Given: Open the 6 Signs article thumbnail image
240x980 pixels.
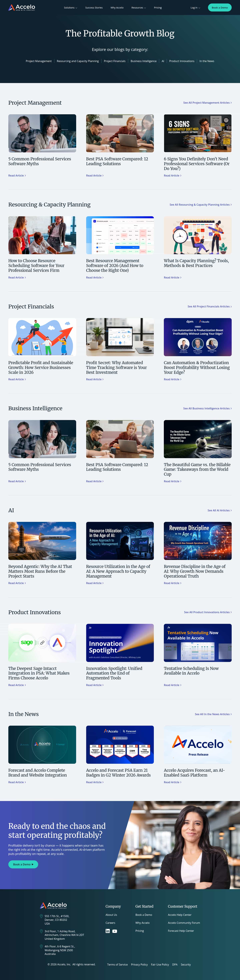Looking at the screenshot, I should click(x=198, y=133).
